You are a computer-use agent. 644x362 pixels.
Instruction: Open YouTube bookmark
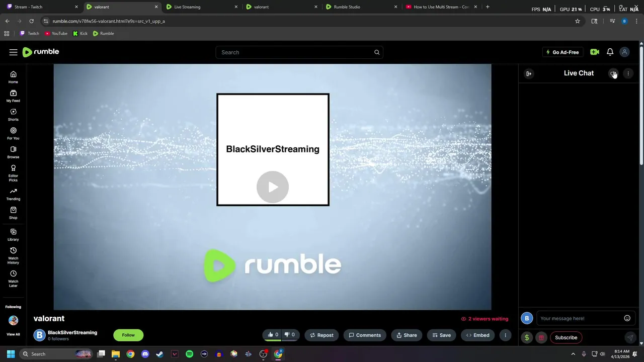(56, 33)
